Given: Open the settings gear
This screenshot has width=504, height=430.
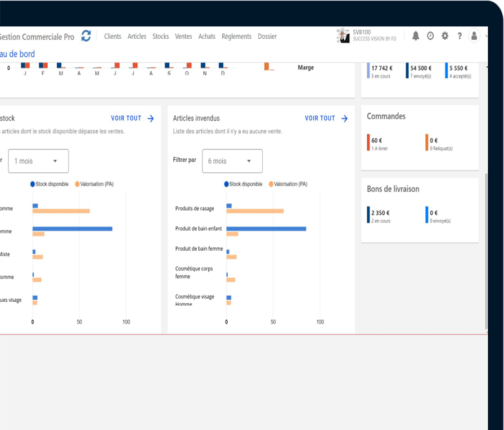Looking at the screenshot, I should click(445, 36).
